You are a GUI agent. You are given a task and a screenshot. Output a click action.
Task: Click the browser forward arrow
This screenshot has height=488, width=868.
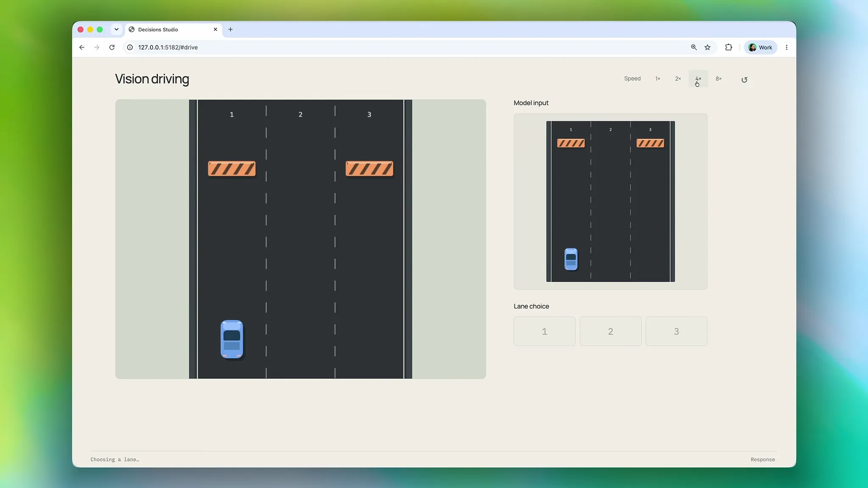(x=97, y=47)
